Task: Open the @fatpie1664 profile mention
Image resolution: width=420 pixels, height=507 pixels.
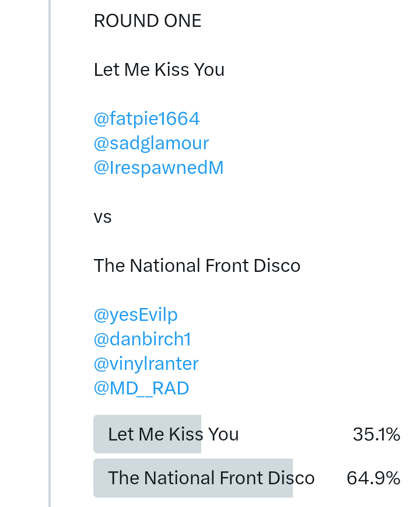Action: click(146, 119)
